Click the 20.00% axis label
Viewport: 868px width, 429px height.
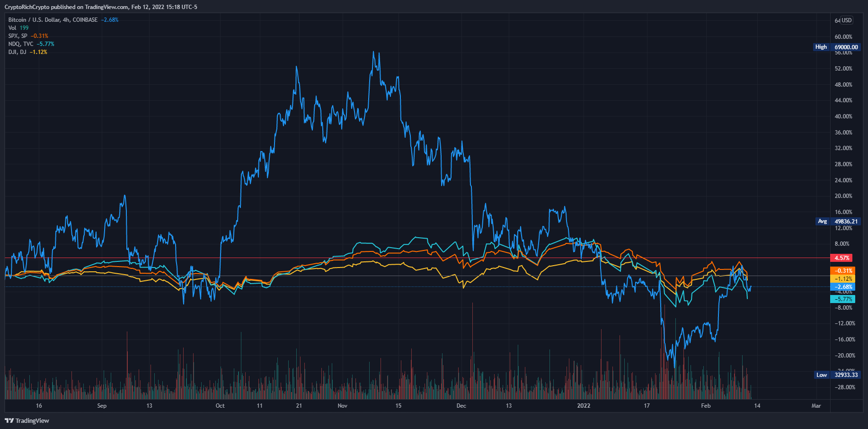click(x=843, y=196)
